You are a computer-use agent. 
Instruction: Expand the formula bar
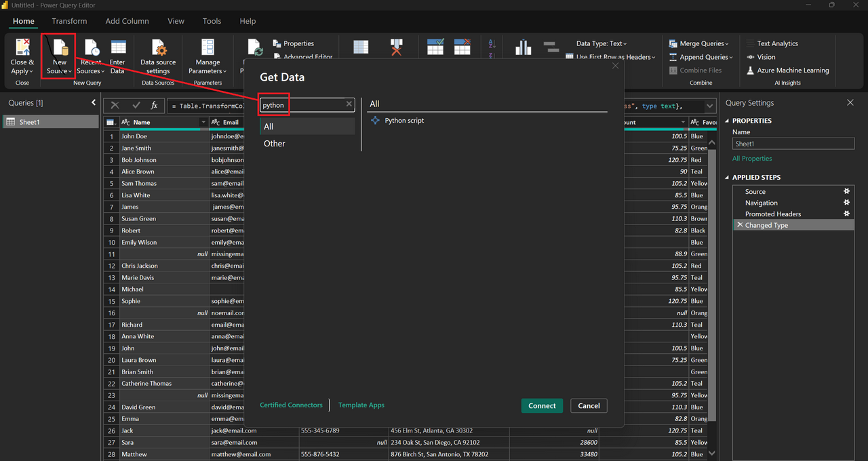[x=710, y=106]
